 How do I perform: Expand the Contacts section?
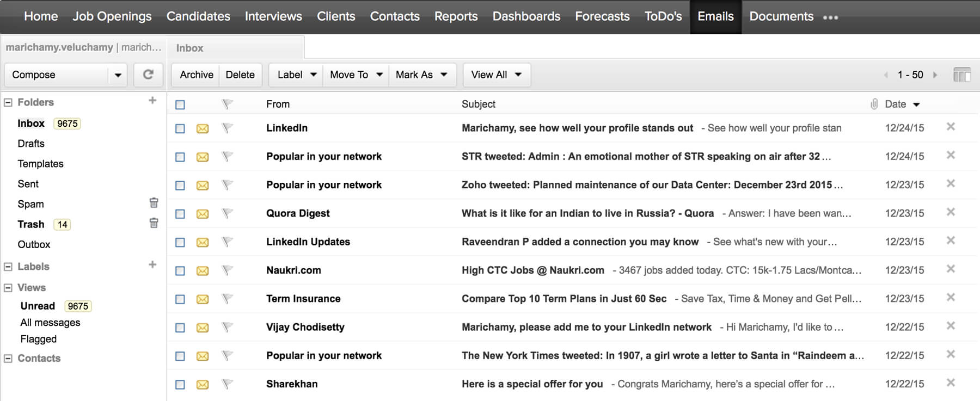click(8, 359)
